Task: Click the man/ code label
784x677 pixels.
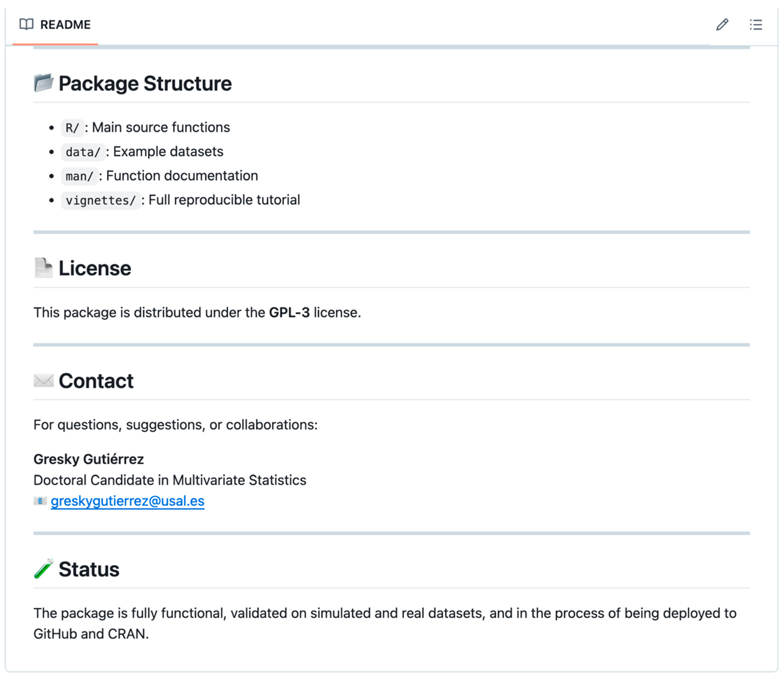Action: [79, 176]
